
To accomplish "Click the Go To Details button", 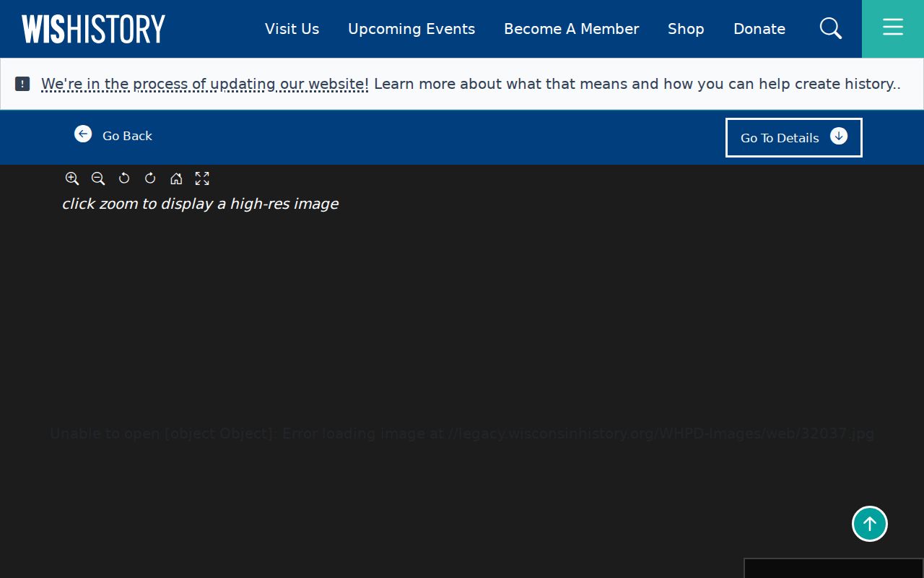I will pos(794,137).
